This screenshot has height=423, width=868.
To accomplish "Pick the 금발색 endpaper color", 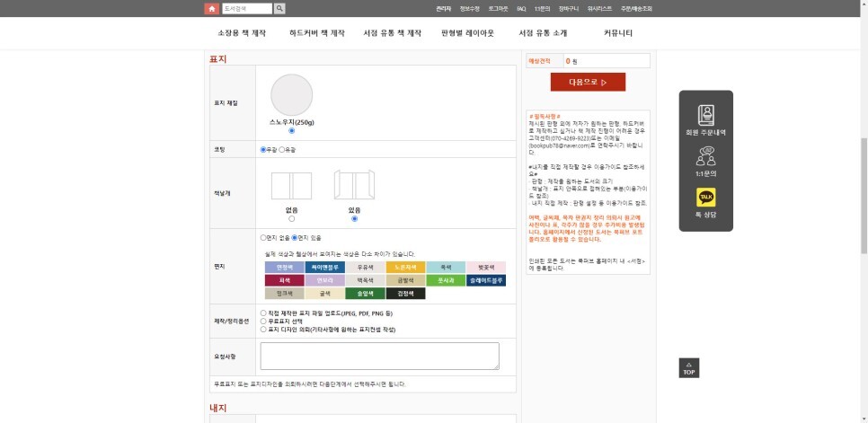I will (x=406, y=280).
